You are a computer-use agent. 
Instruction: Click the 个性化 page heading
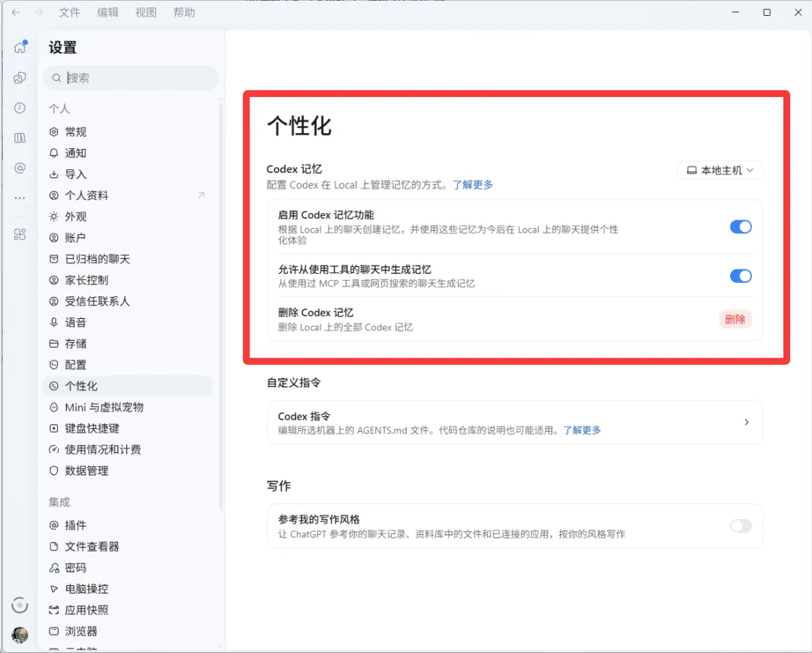(x=298, y=126)
